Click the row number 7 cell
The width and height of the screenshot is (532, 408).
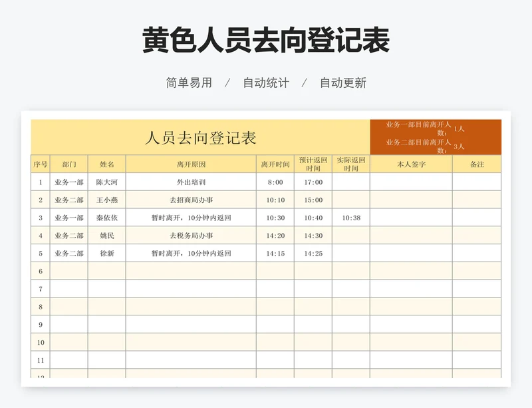pos(41,289)
